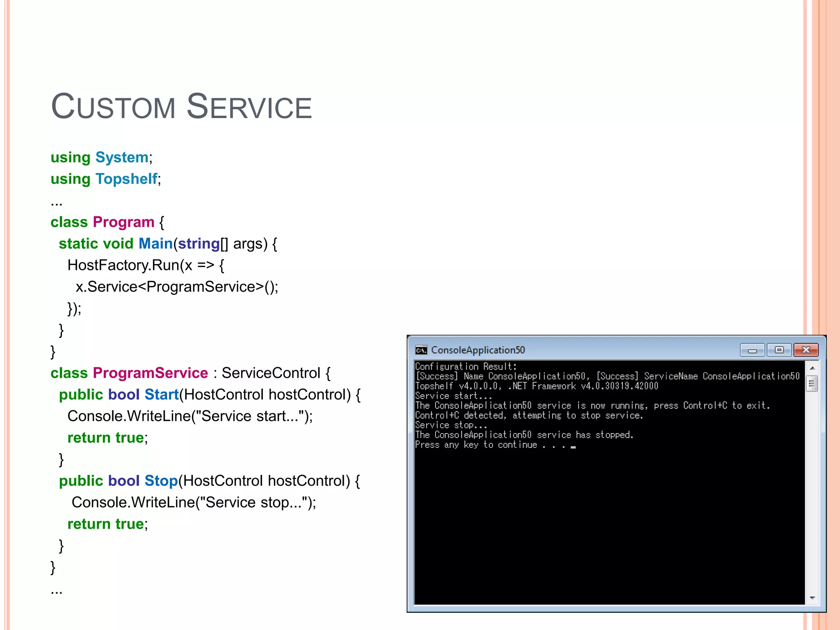Click the Console.WriteLine("Service start...") code line
The image size is (840, 630).
190,416
